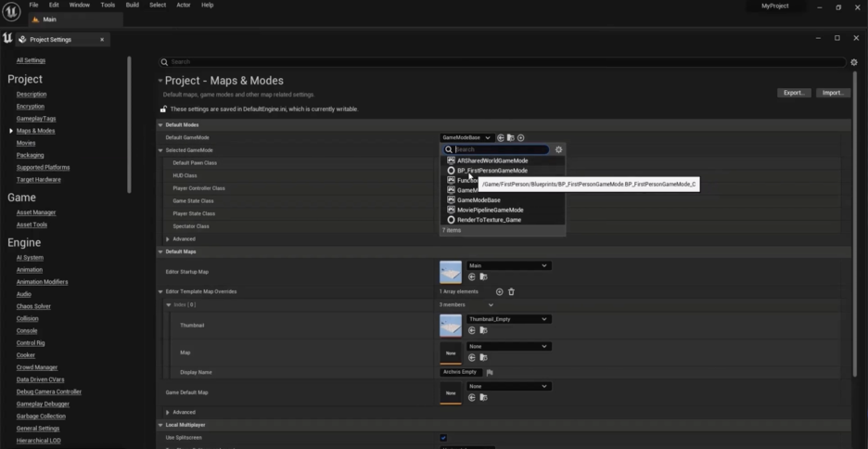Click the Thumbnail_Empty preview image
Screen dimensions: 868x449
pyautogui.click(x=451, y=326)
